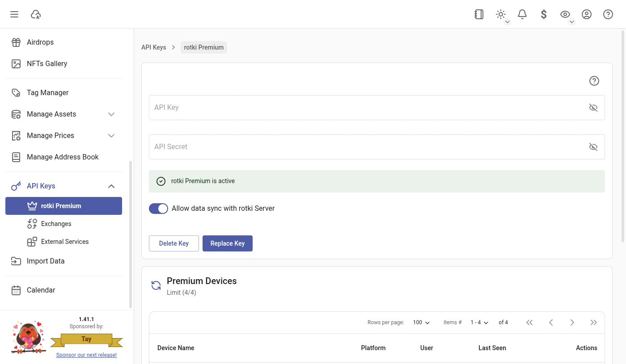This screenshot has width=626, height=364.
Task: Open the user profile account icon
Action: [587, 14]
